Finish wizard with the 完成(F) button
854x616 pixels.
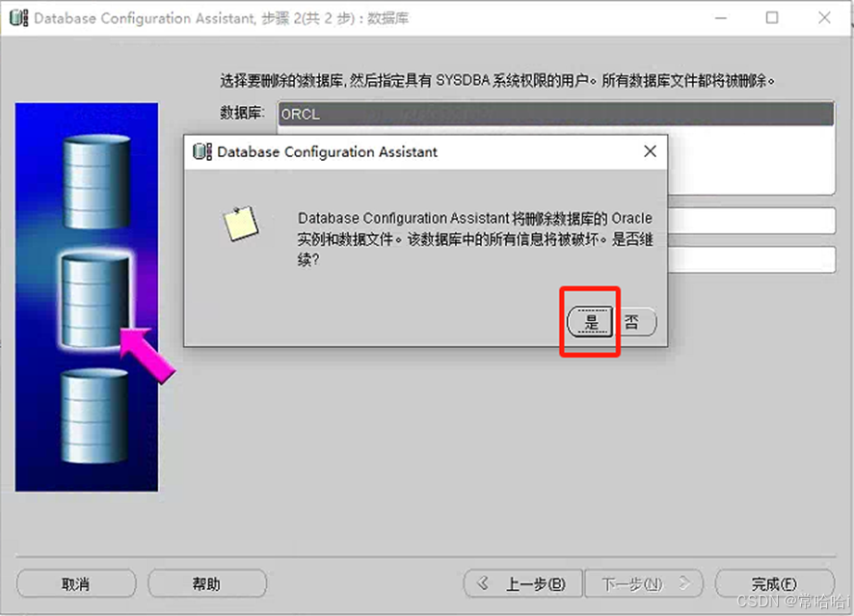774,584
